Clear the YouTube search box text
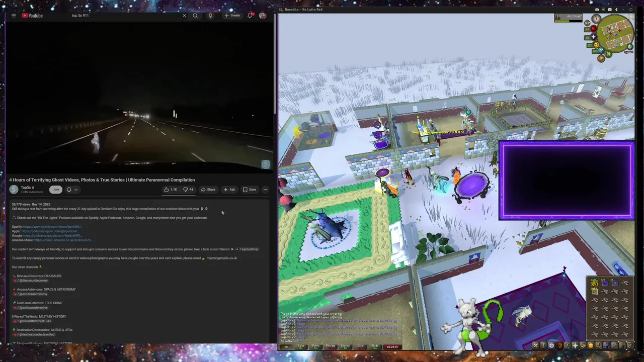Image resolution: width=644 pixels, height=362 pixels. [184, 16]
